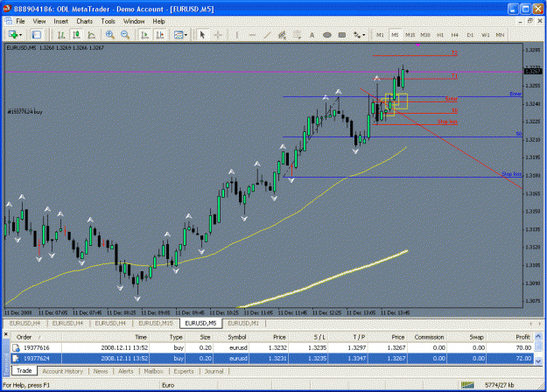Image resolution: width=547 pixels, height=392 pixels.
Task: Sort orders by the Order column header
Action: click(36, 337)
